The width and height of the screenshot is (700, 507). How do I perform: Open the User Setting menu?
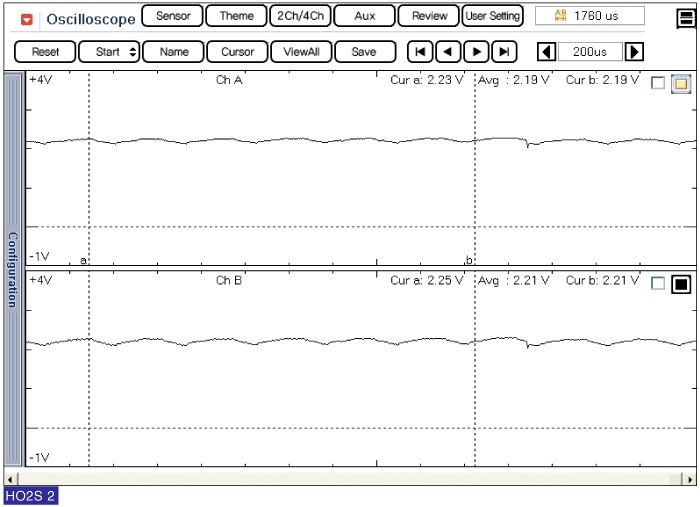(x=492, y=16)
